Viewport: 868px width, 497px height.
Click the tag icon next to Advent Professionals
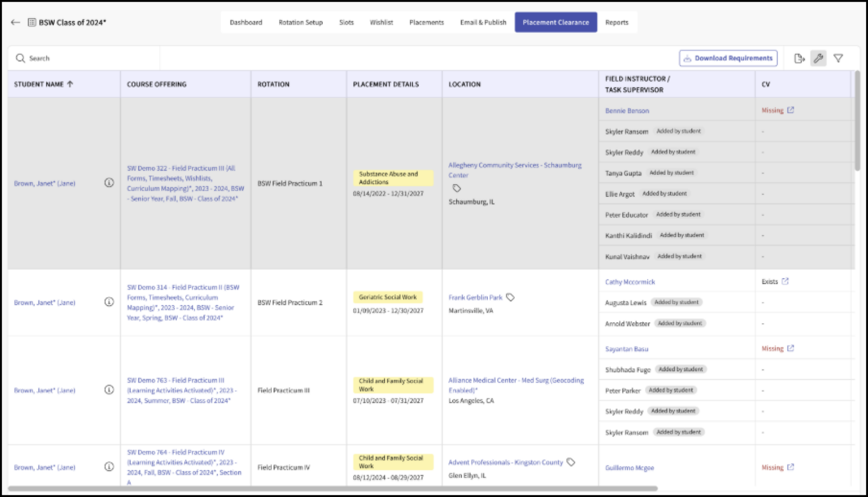click(571, 462)
